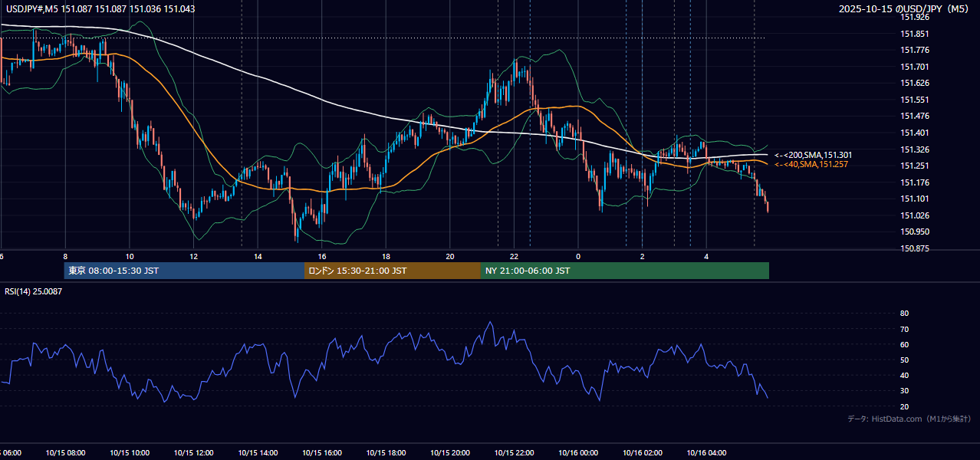Click the RSI(14) 25.0087 indicator label
The height and width of the screenshot is (460, 980).
[34, 291]
